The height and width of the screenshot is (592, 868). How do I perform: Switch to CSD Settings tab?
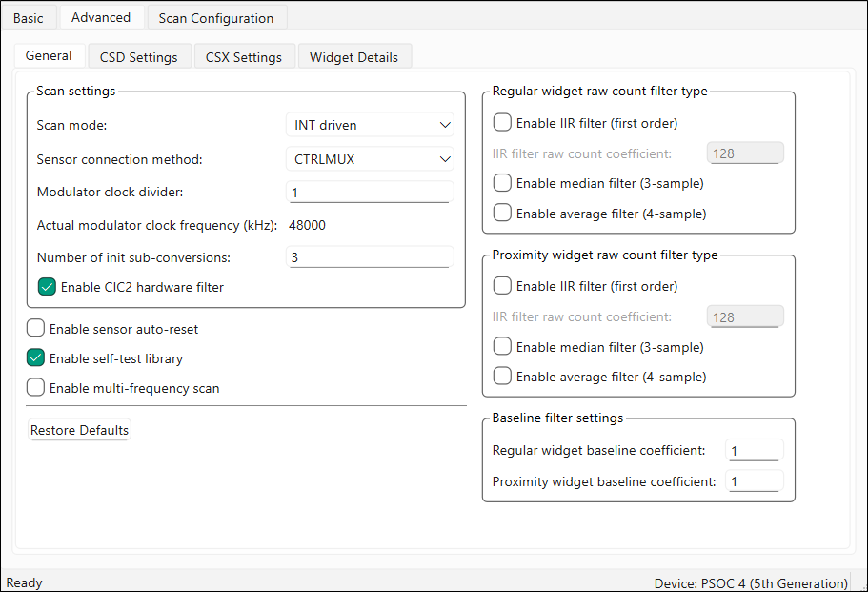point(139,57)
